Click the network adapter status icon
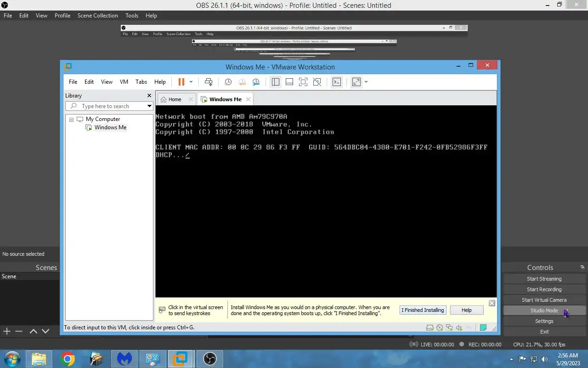 (x=449, y=328)
